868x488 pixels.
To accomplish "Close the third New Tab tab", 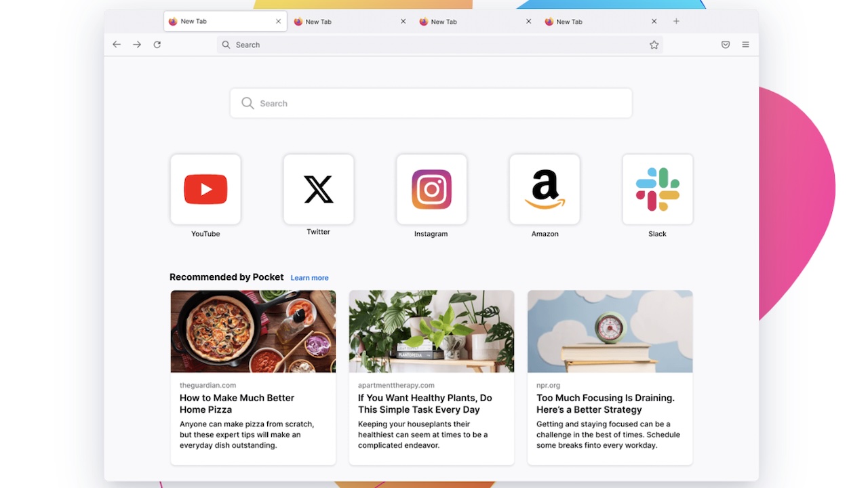I will [529, 21].
